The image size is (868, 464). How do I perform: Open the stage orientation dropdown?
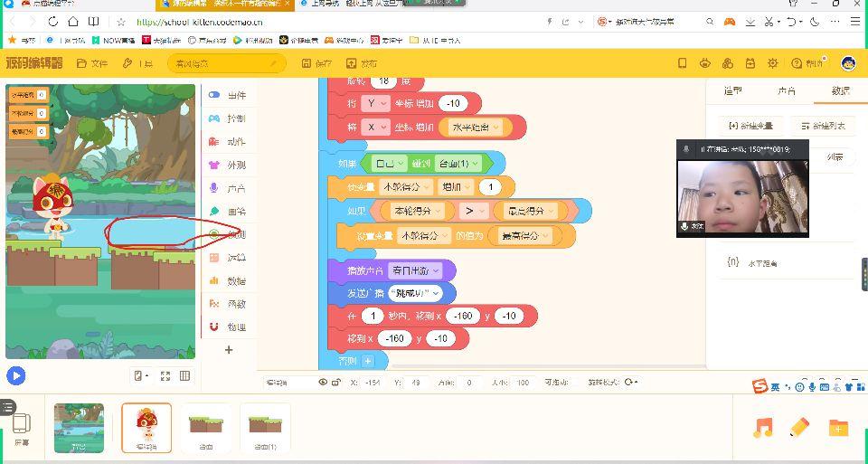tap(142, 376)
